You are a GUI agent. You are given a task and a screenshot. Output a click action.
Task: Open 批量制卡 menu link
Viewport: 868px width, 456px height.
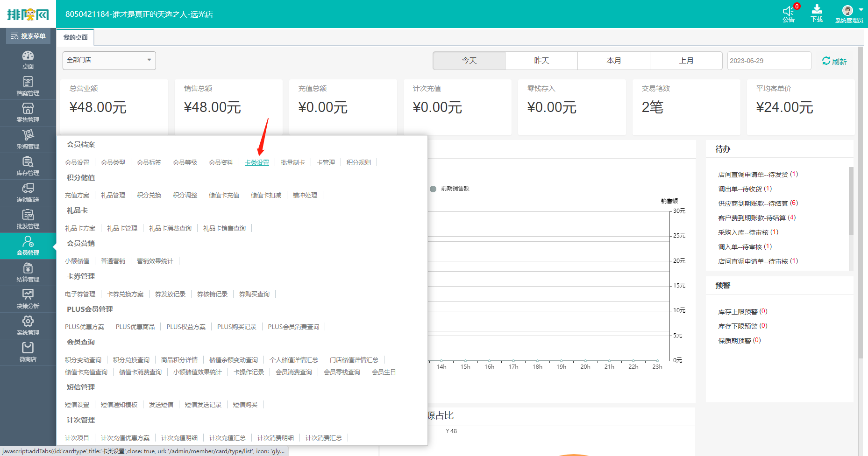coord(293,162)
